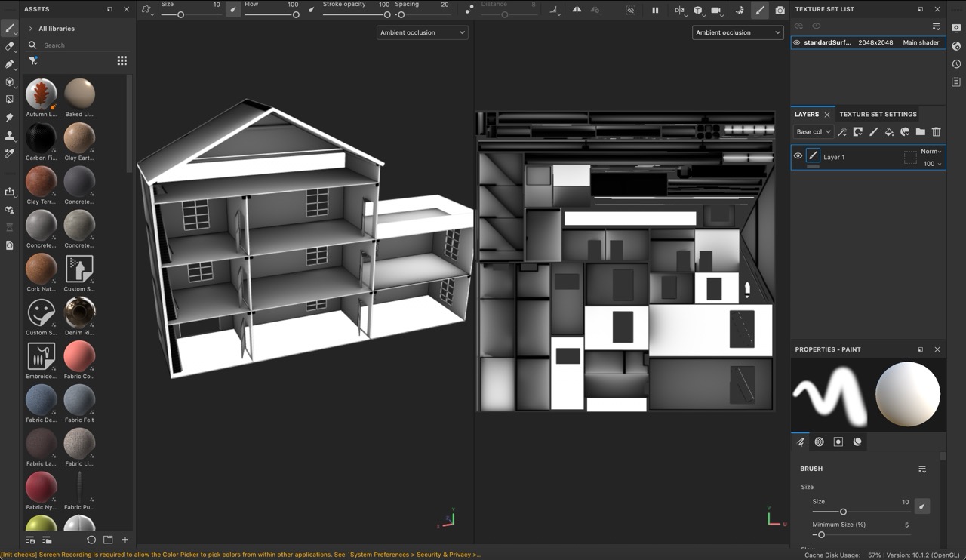Open the cube perspective view dropdown
Screen dimensions: 966x560
coord(698,10)
